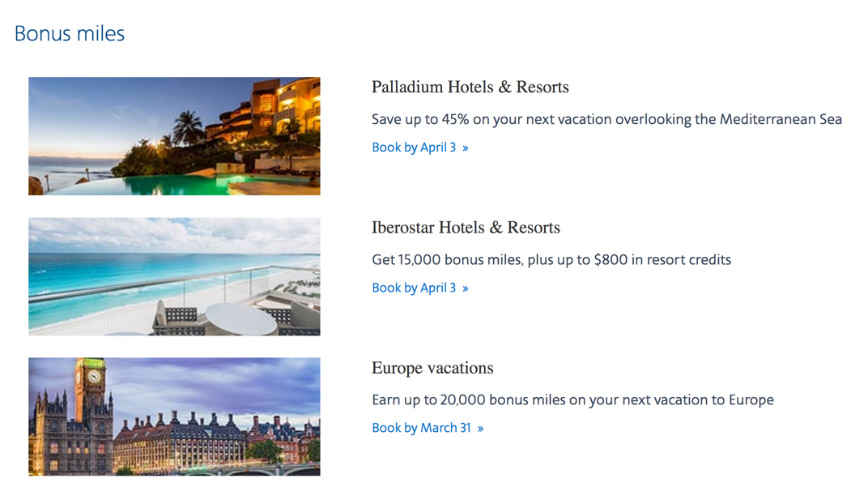Click the double-arrow after Book by March 31

pos(480,429)
